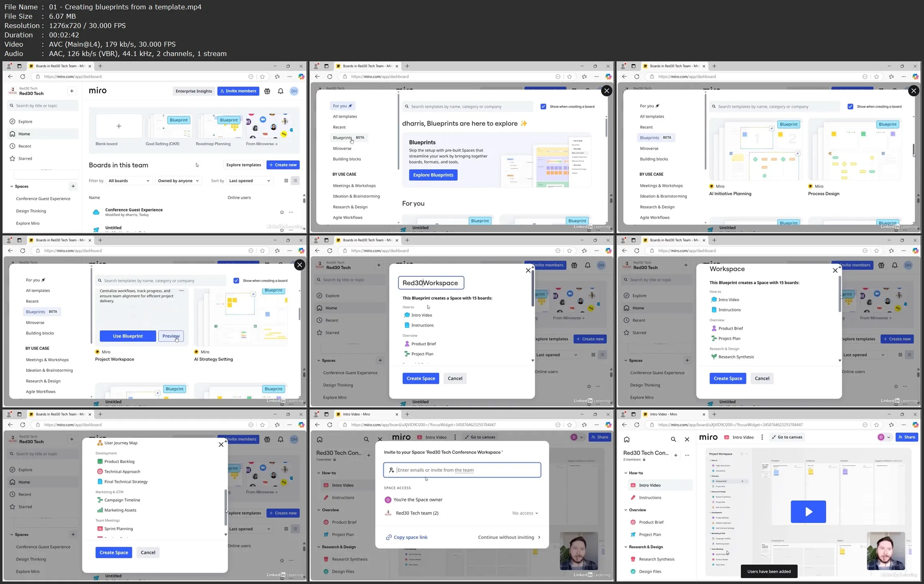Open the three-dot board menu beside Intro Video in the 2 members frame
This screenshot has height=584, width=924.
pos(762,437)
